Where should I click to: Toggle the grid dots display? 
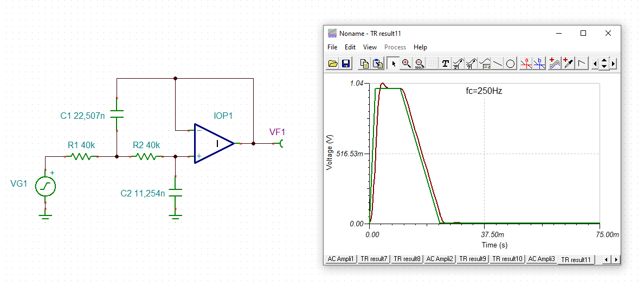(432, 63)
